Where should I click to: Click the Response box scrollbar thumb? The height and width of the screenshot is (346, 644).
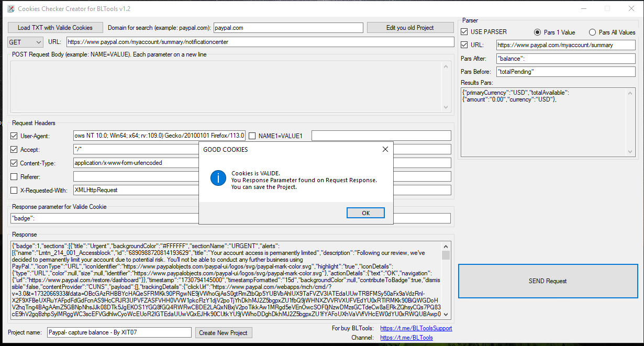[446, 255]
